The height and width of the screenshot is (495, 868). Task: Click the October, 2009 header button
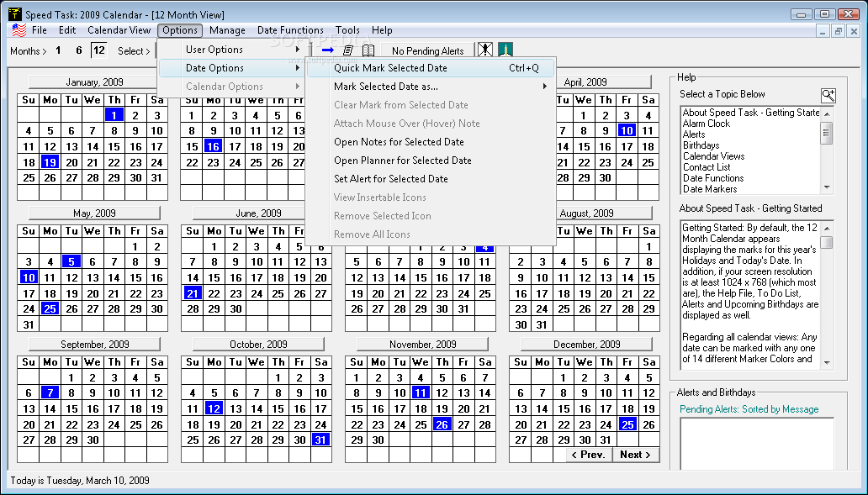tap(258, 344)
